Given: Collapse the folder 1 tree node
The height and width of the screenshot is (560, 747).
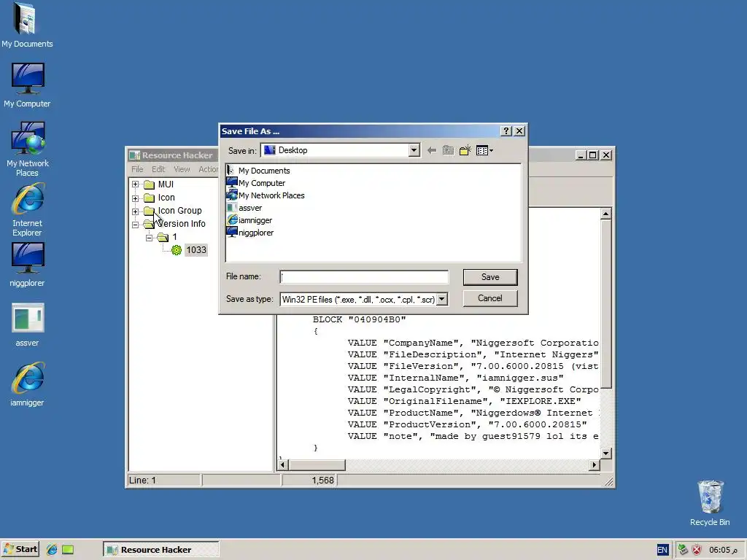Looking at the screenshot, I should pyautogui.click(x=149, y=237).
